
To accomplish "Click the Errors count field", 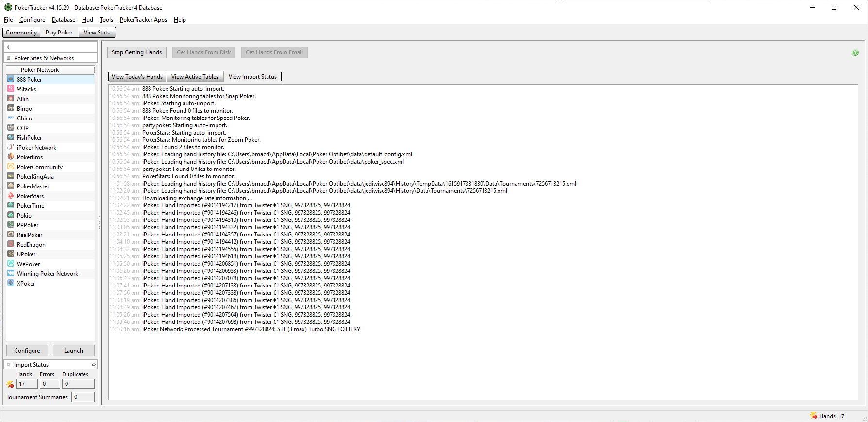I will pos(50,384).
